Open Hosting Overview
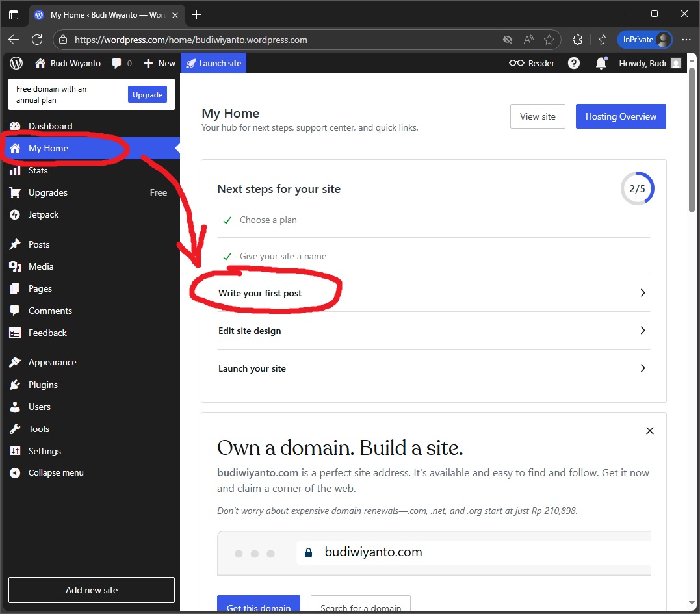This screenshot has height=614, width=700. coord(621,116)
